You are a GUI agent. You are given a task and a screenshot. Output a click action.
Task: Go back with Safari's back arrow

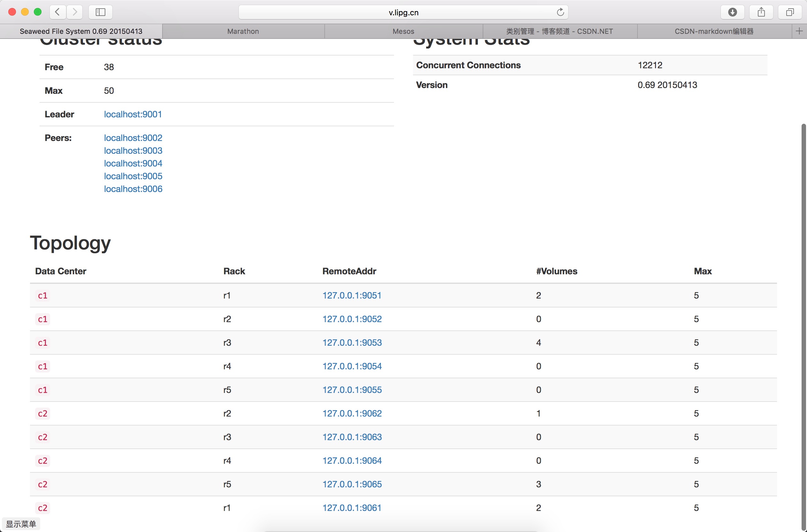pyautogui.click(x=58, y=12)
